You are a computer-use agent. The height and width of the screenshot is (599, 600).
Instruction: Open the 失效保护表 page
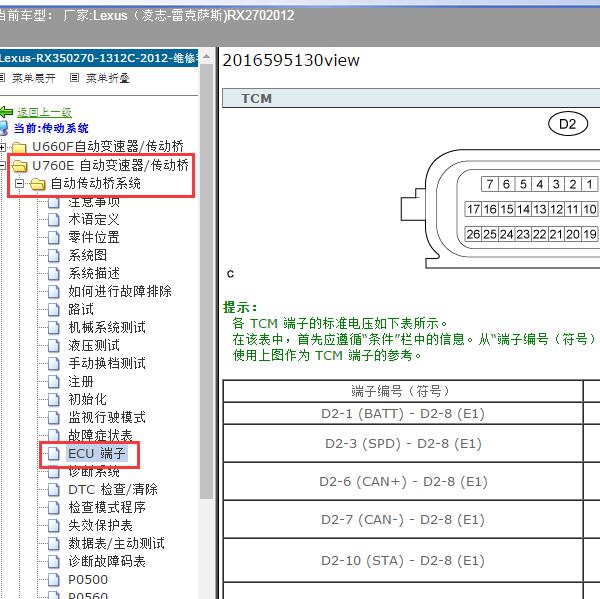(x=100, y=526)
